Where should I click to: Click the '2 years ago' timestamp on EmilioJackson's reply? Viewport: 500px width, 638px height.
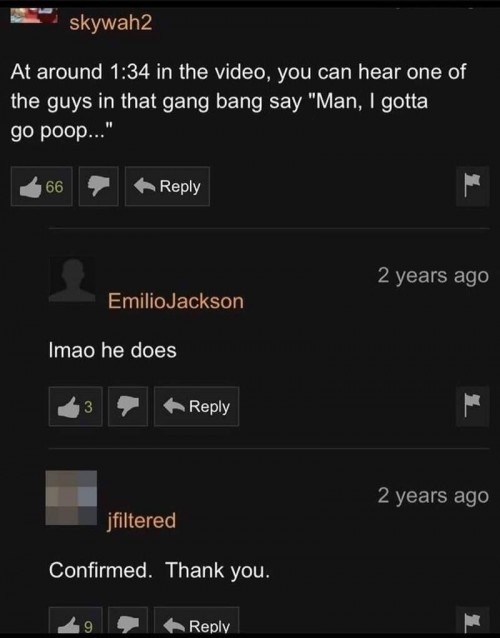[x=433, y=276]
